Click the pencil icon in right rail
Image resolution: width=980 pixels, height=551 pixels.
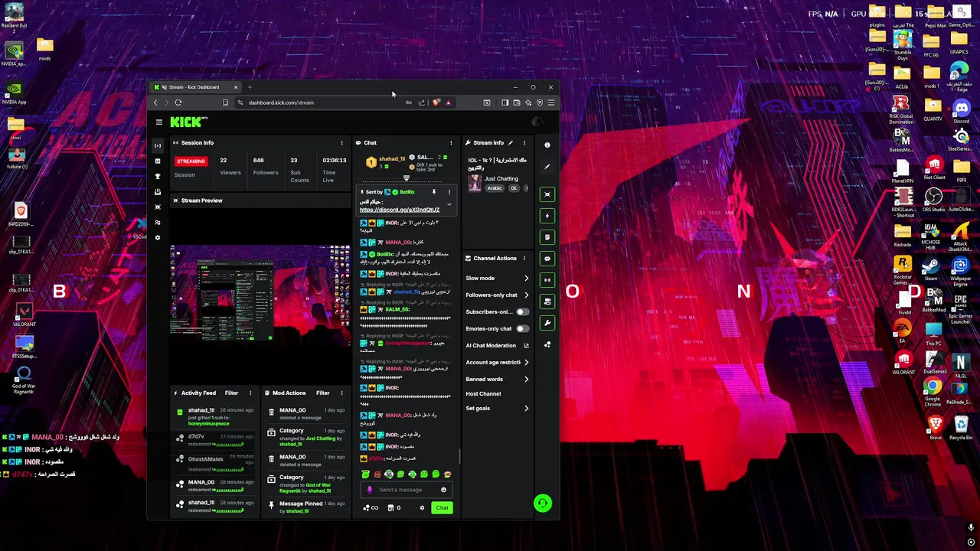[x=547, y=166]
